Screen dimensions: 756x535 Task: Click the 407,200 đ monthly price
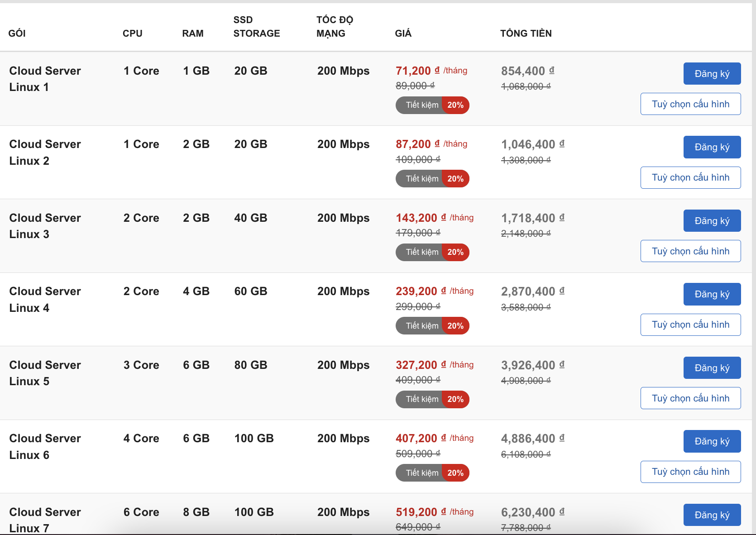tap(421, 439)
